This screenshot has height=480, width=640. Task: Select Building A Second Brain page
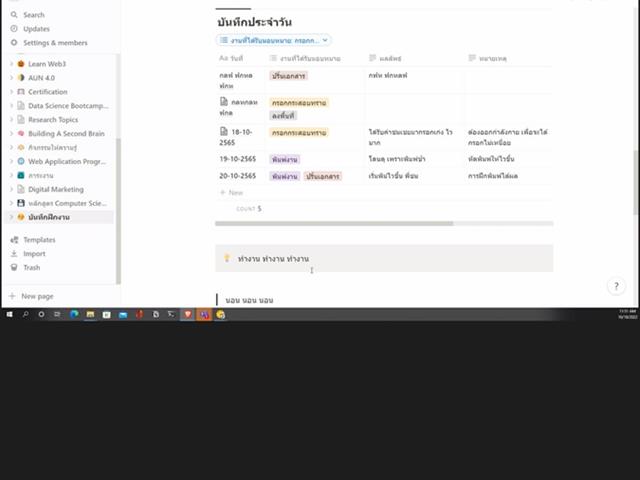pyautogui.click(x=66, y=133)
